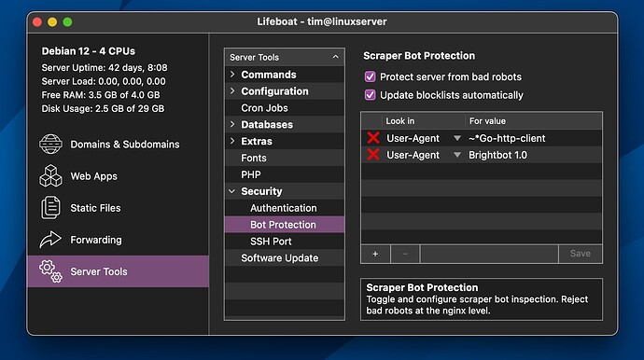
Task: Select Fonts in the tools list
Action: pos(285,158)
